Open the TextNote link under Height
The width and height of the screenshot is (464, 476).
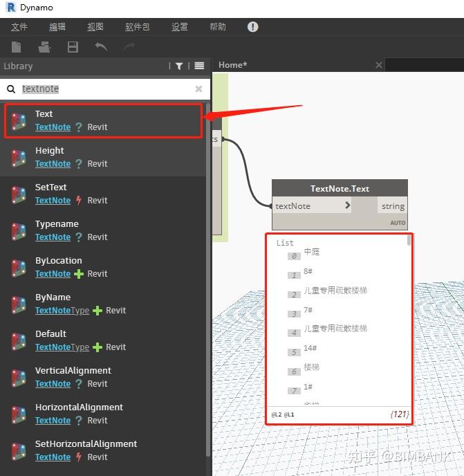pos(53,164)
